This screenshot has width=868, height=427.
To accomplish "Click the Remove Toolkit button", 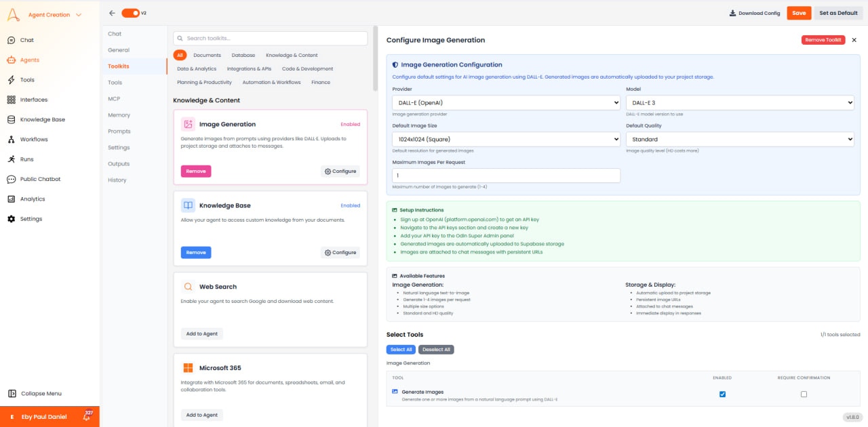I will coord(823,40).
